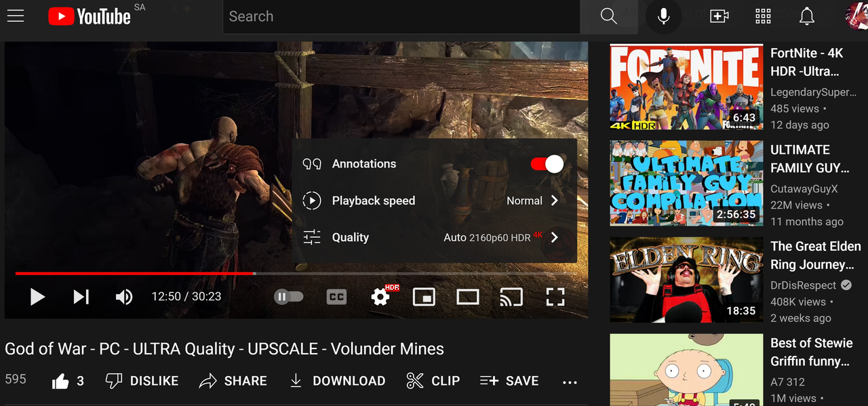Click the CLIP scissors button
This screenshot has width=868, height=406.
(433, 381)
